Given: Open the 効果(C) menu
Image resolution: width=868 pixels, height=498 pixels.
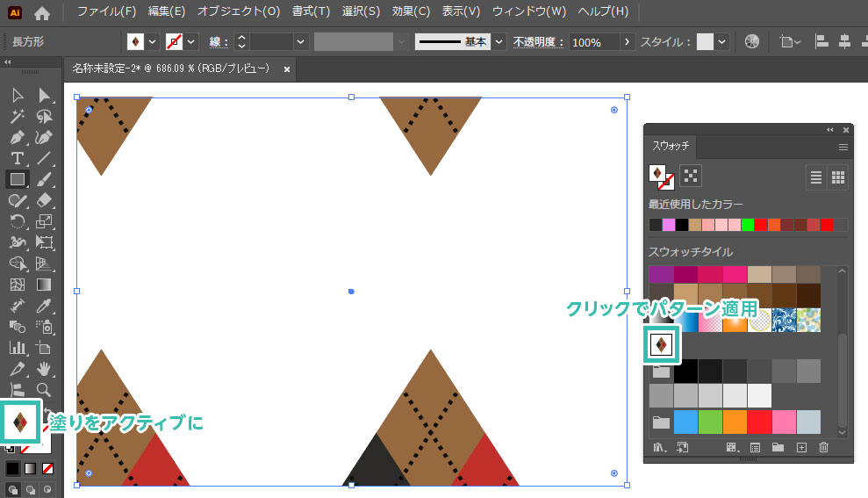Looking at the screenshot, I should tap(411, 12).
